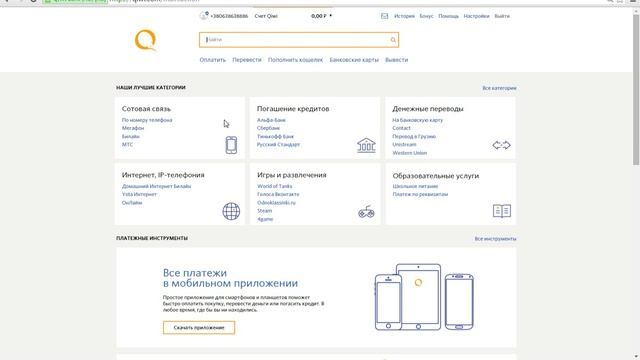640x360 pixels.
Task: Open the Все категории link
Action: coord(499,88)
